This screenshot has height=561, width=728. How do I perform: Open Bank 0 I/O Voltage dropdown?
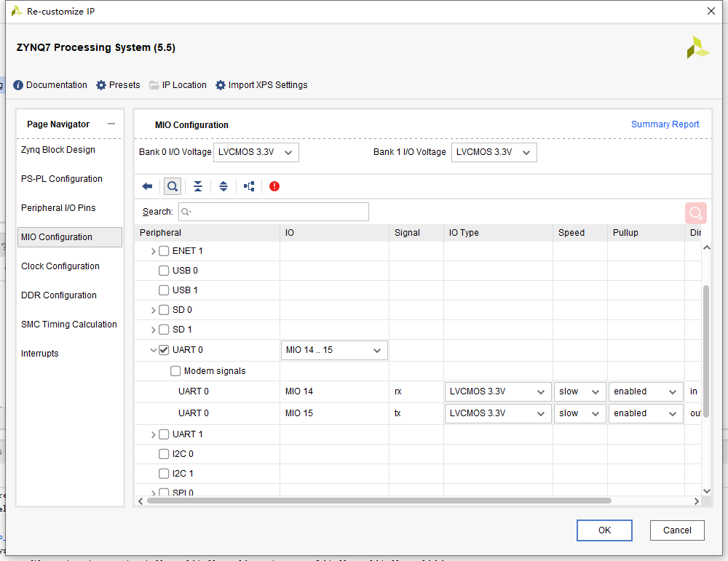[256, 152]
